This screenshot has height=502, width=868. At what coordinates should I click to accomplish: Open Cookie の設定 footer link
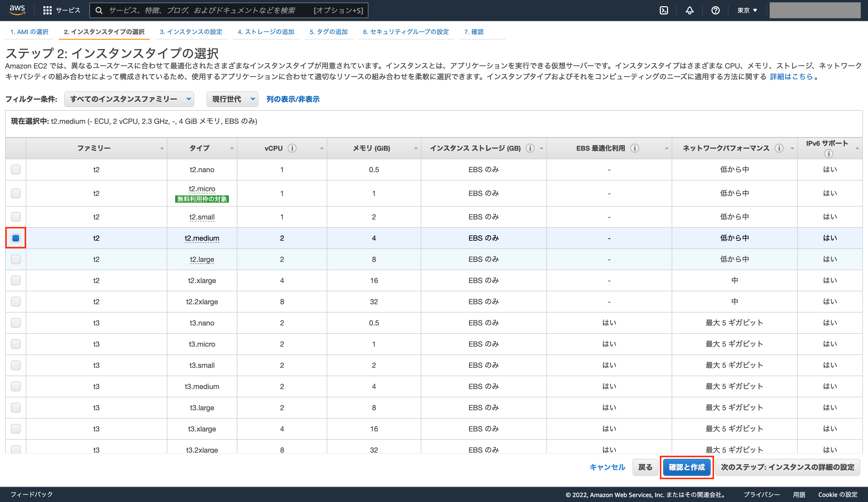pyautogui.click(x=838, y=495)
